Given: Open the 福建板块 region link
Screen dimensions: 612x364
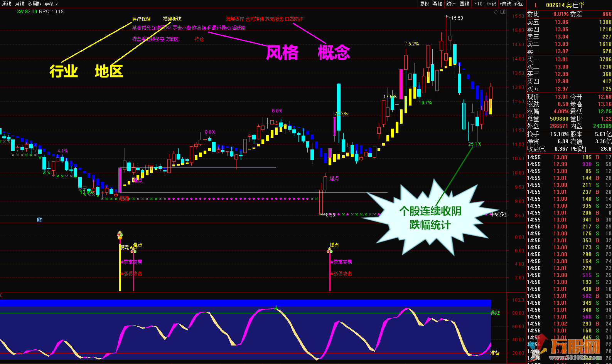Looking at the screenshot, I should pyautogui.click(x=172, y=19).
